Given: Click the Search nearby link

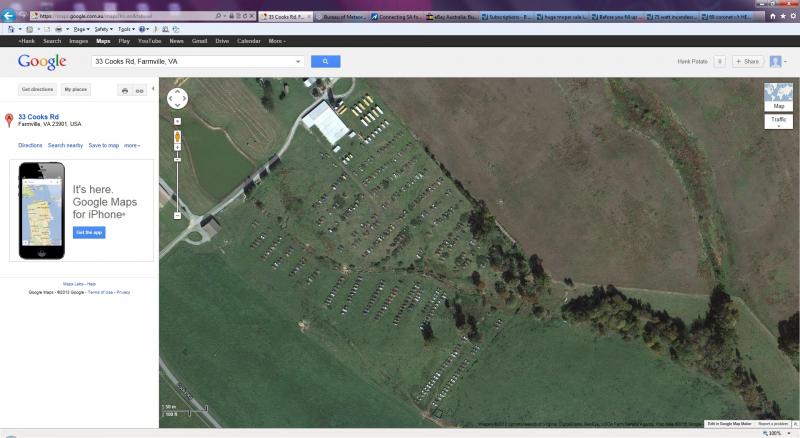Looking at the screenshot, I should coord(65,145).
